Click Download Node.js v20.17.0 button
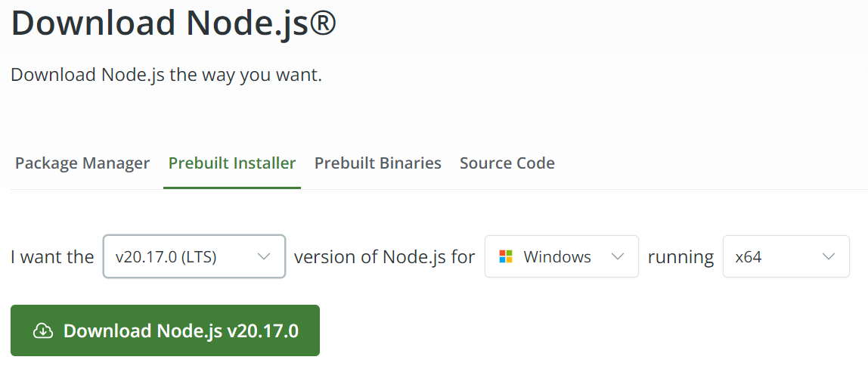 pos(165,330)
